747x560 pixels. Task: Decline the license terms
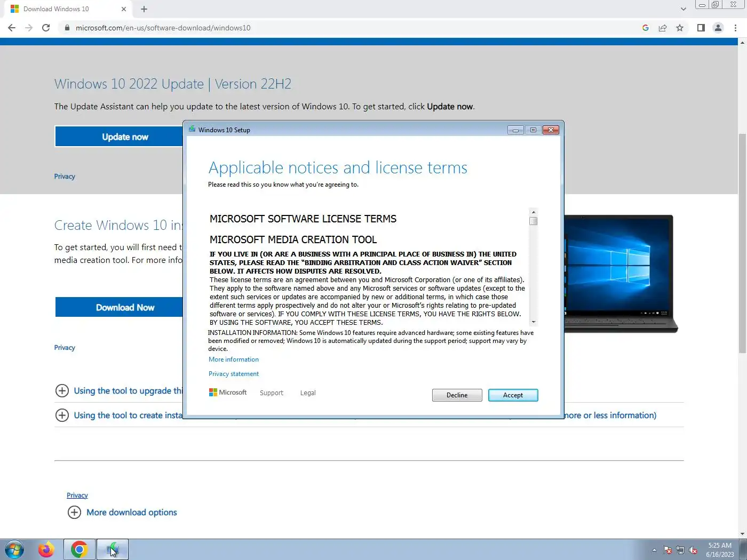click(x=457, y=395)
